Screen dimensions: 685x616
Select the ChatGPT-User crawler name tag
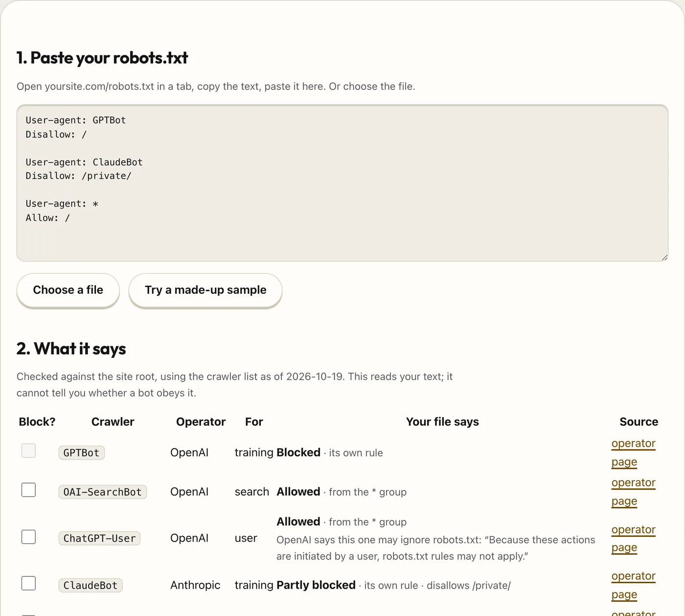click(x=99, y=538)
